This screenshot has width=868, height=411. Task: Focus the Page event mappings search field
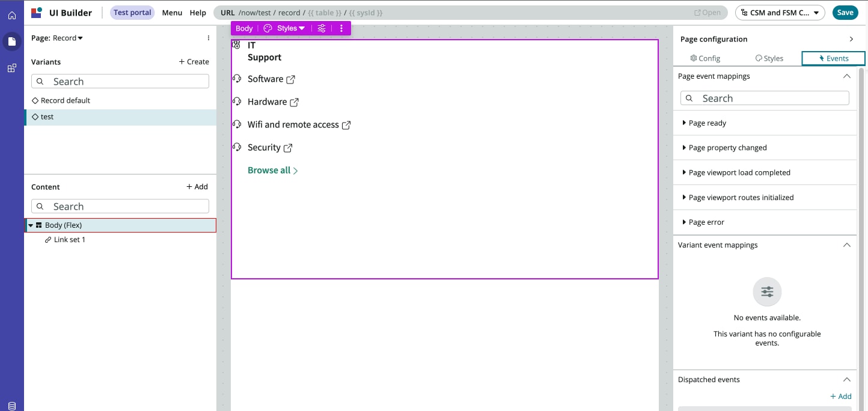tap(765, 98)
